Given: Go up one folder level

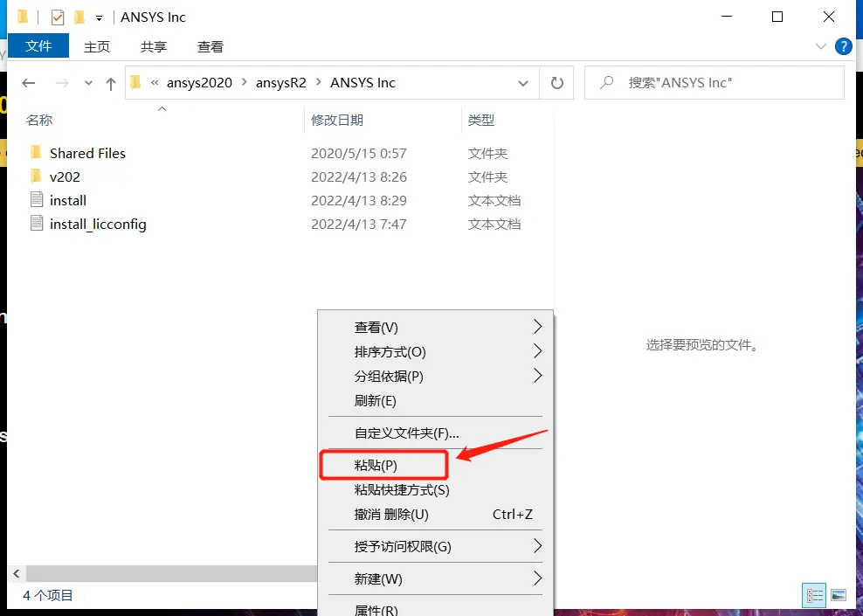Looking at the screenshot, I should click(111, 84).
